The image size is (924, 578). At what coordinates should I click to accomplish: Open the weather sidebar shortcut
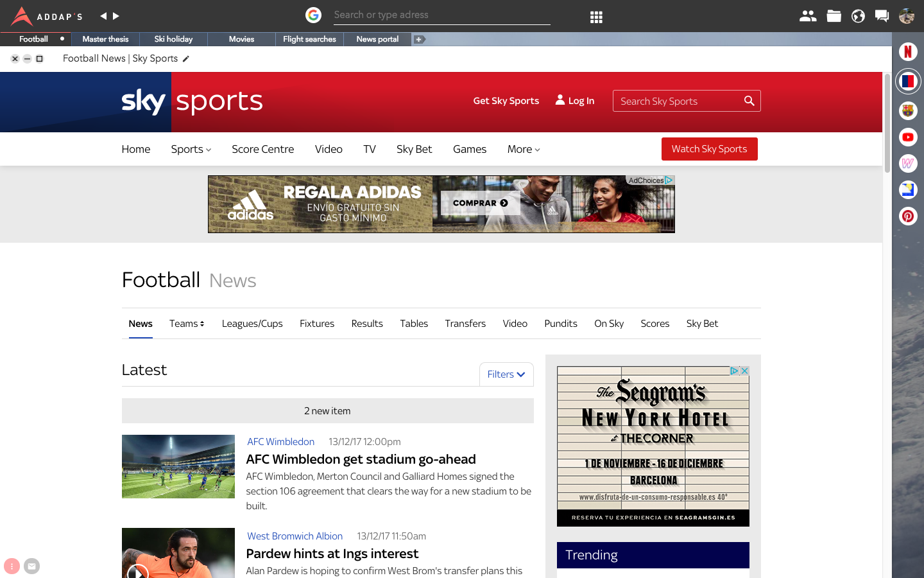click(x=907, y=189)
